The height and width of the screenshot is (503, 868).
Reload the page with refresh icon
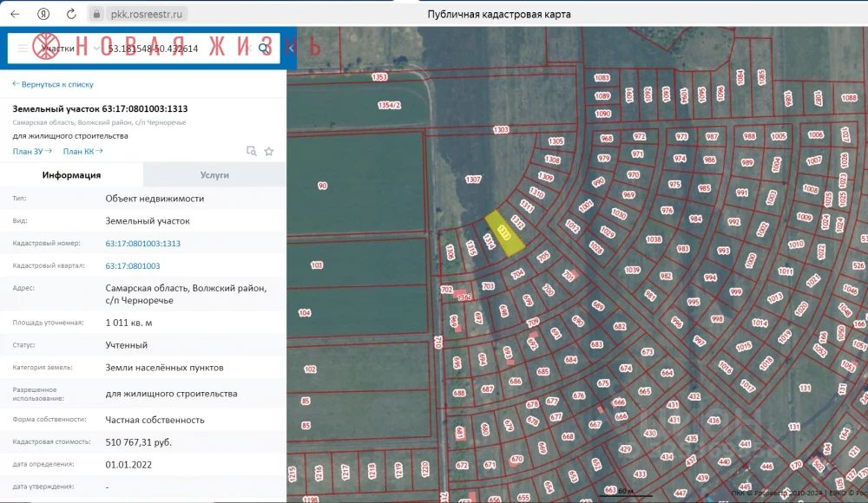point(71,14)
